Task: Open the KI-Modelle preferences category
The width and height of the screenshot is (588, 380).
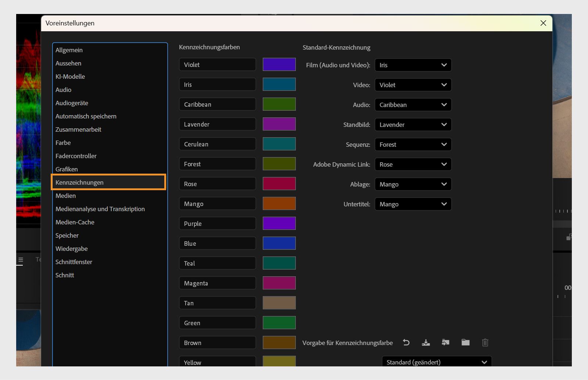Action: coord(110,77)
